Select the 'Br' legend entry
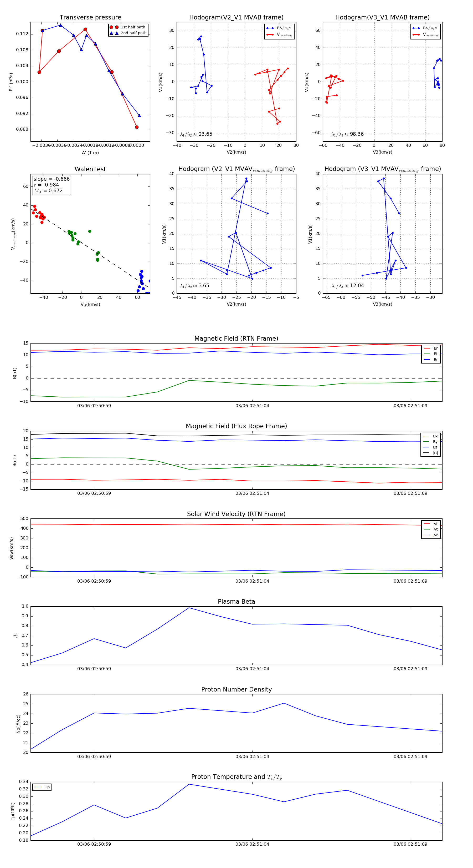Image resolution: width=473 pixels, height=868 pixels. pos(431,349)
